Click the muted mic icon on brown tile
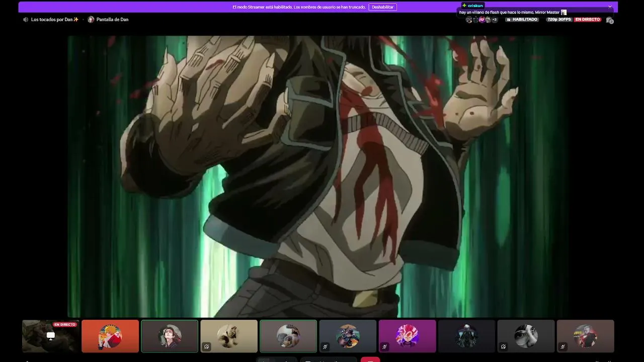Viewport: 644px width, 362px height. tap(562, 346)
